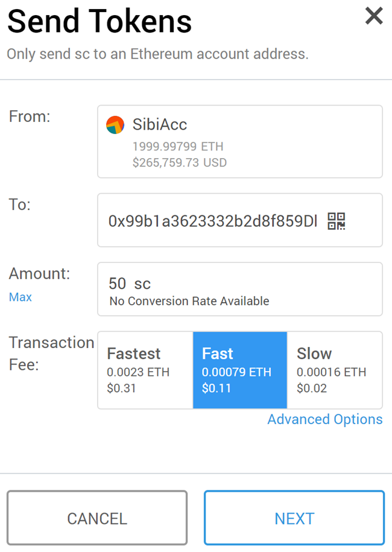Image resolution: width=392 pixels, height=552 pixels.
Task: Click the SibiAcc account name
Action: pos(160,124)
